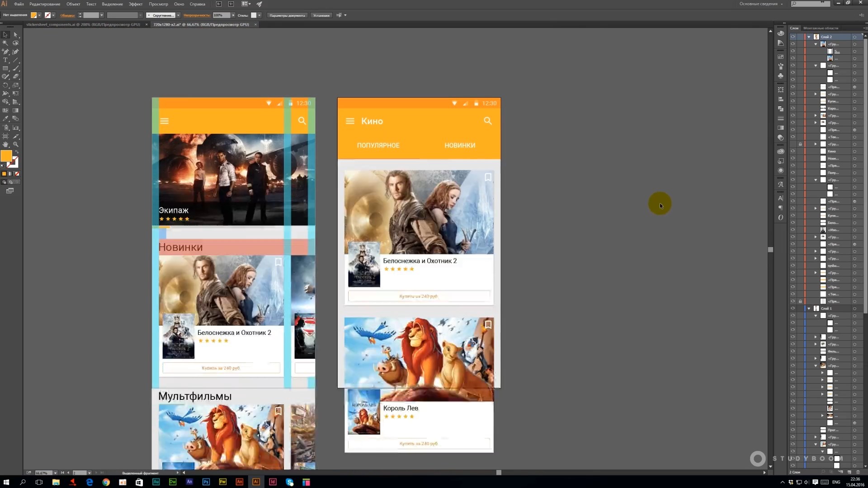The image size is (868, 488).
Task: Switch to the Монтажные области panel tab
Action: pos(821,28)
